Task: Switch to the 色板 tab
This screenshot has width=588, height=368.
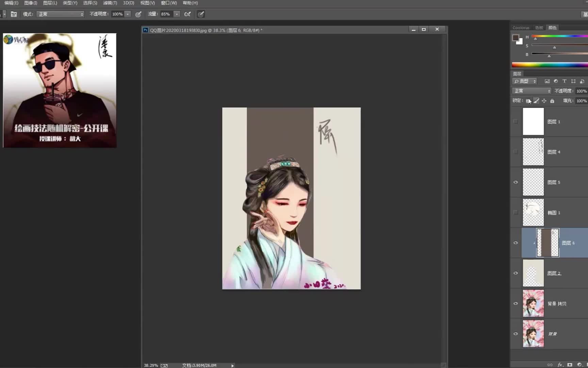Action: point(539,28)
